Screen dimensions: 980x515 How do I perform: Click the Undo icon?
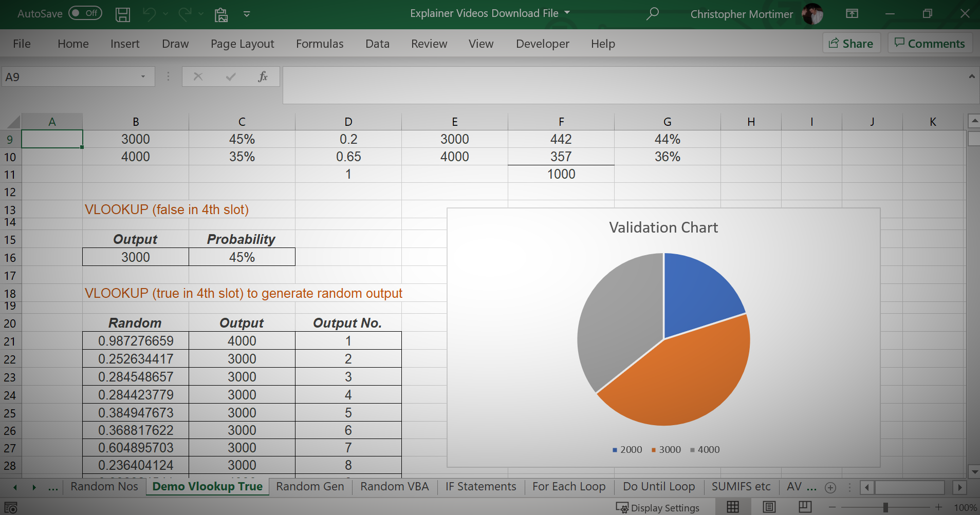[149, 14]
